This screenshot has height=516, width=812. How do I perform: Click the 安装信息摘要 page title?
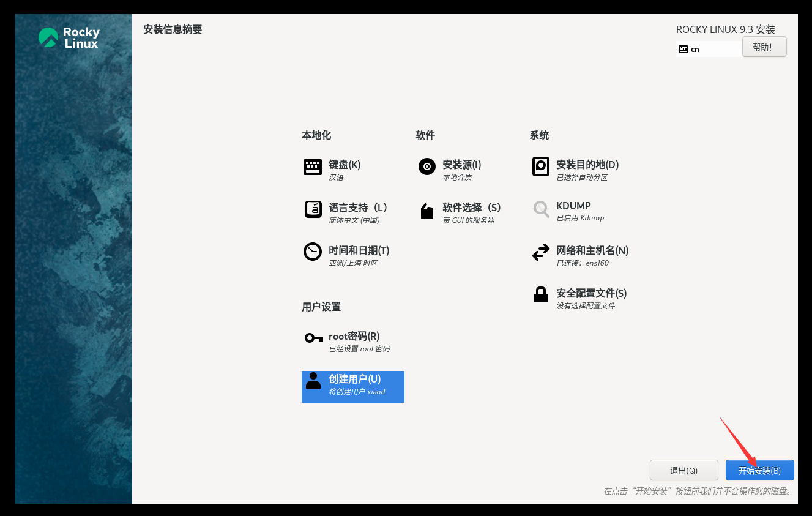[x=173, y=29]
